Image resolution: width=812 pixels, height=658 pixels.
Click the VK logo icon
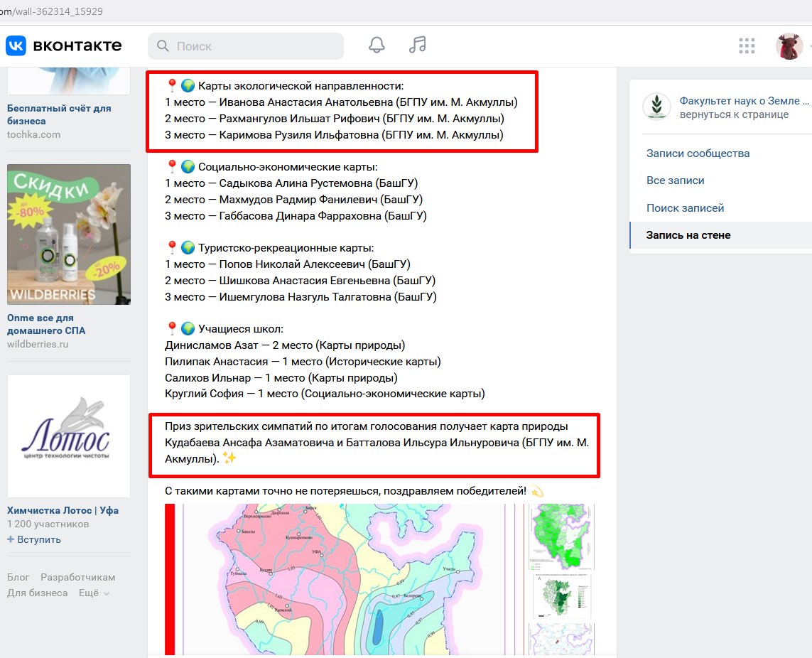pos(16,46)
